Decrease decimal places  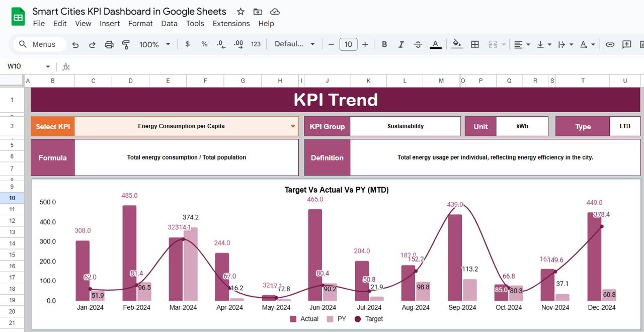[x=221, y=44]
